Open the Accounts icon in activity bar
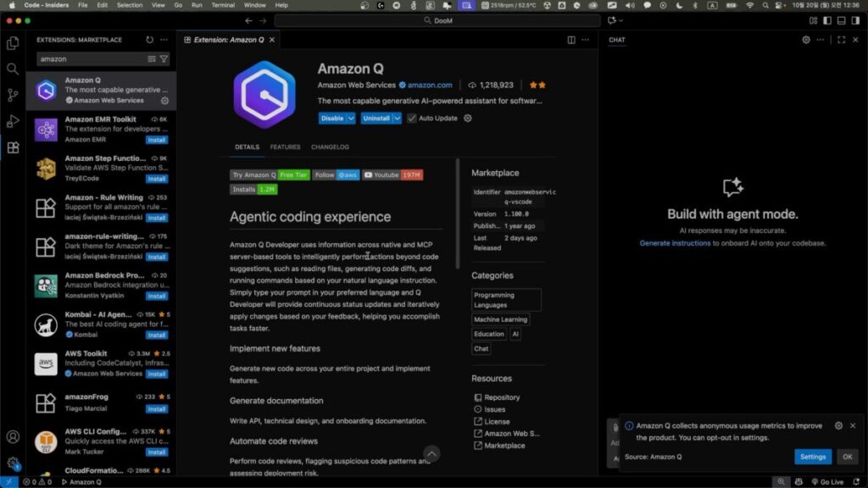 (13, 437)
